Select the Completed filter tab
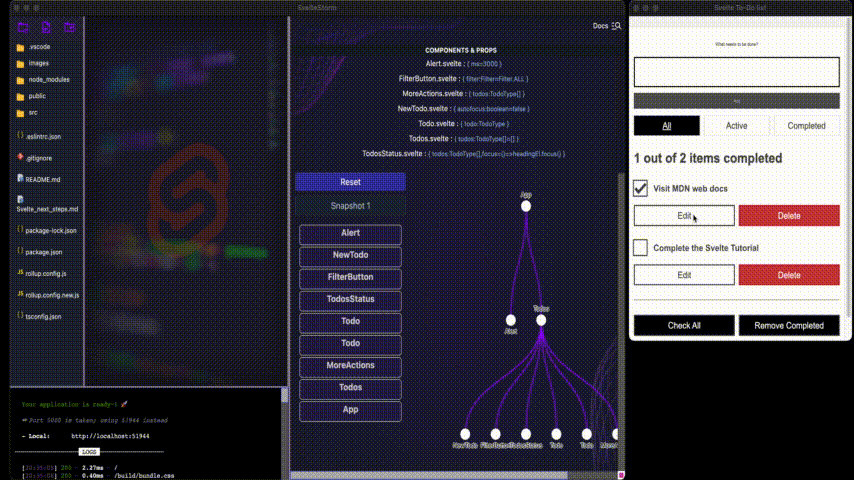 pyautogui.click(x=807, y=126)
